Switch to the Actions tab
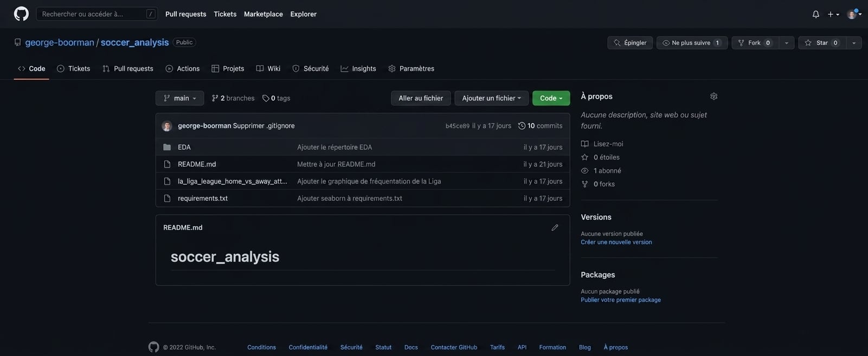 point(183,68)
